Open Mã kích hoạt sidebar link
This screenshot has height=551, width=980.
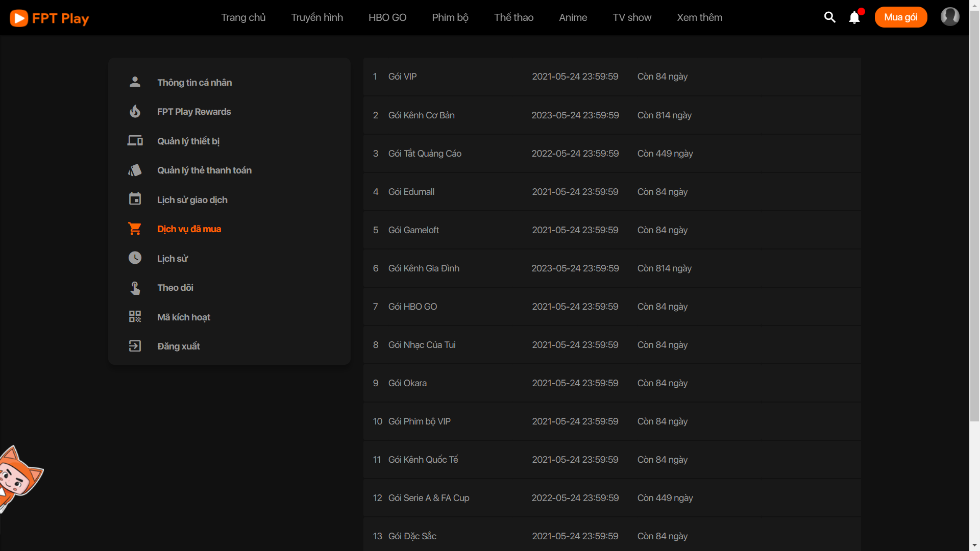tap(184, 317)
